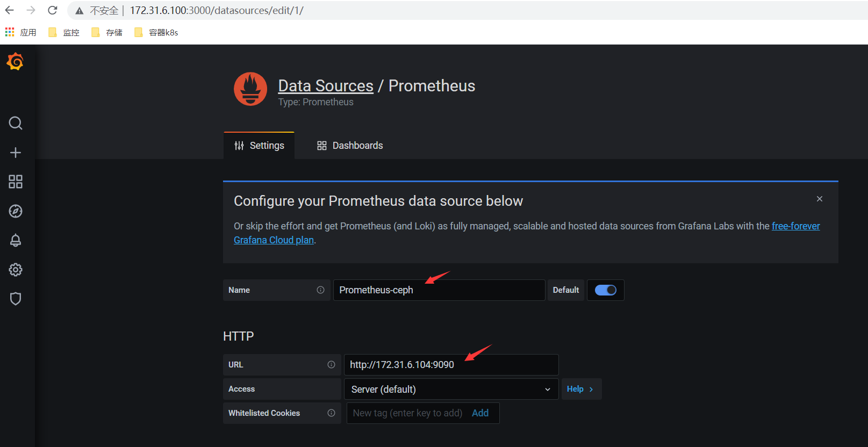Click the Whitelisted Cookies info icon
Screen dimensions: 868x447
point(331,413)
